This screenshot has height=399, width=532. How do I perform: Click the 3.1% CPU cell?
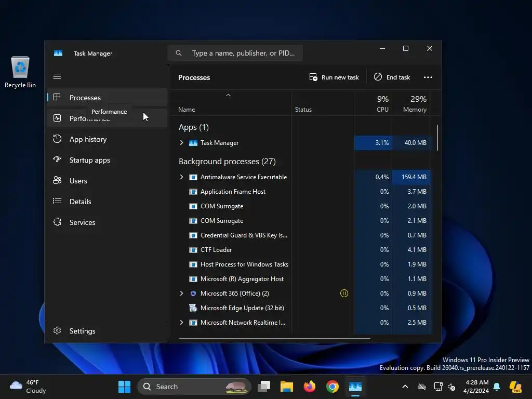pyautogui.click(x=373, y=143)
